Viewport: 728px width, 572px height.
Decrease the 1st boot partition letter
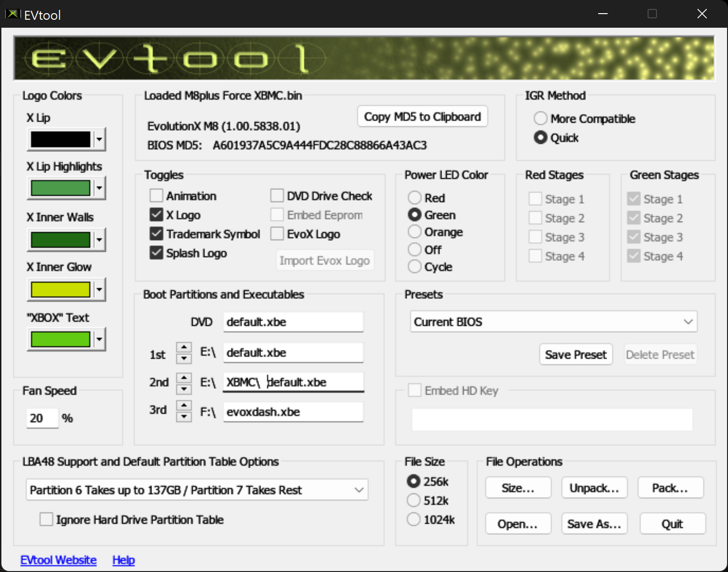[184, 359]
